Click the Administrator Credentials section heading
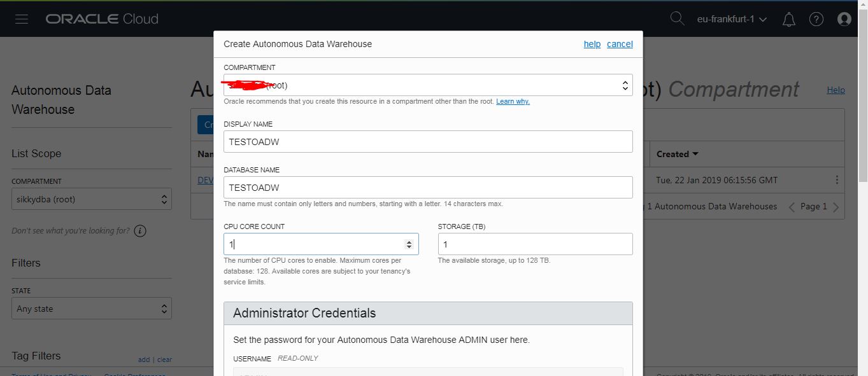 point(304,313)
